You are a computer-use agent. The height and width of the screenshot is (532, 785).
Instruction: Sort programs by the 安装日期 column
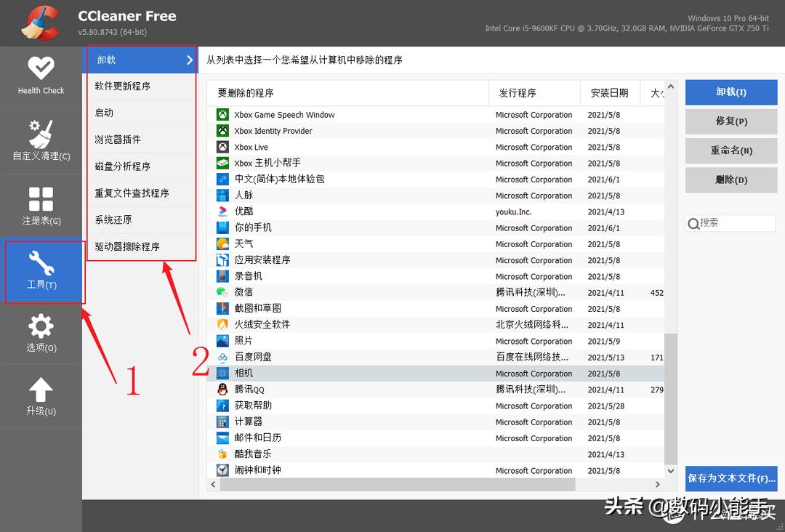click(x=610, y=92)
